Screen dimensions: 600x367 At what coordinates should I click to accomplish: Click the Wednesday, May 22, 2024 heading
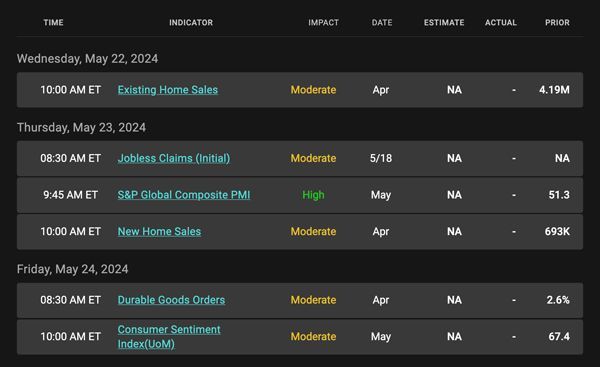(x=87, y=59)
